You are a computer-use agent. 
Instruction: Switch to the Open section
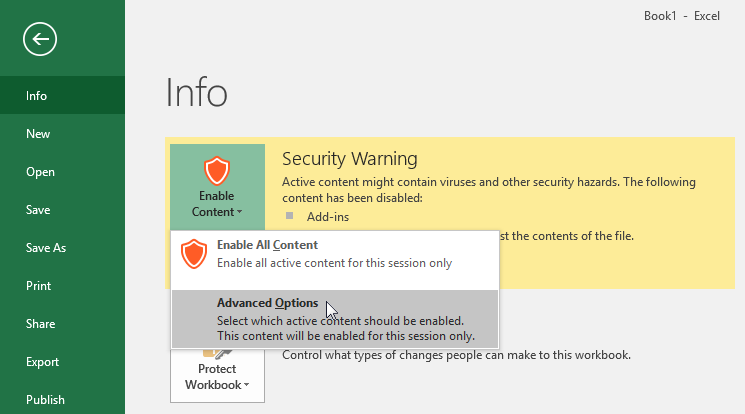pos(40,172)
